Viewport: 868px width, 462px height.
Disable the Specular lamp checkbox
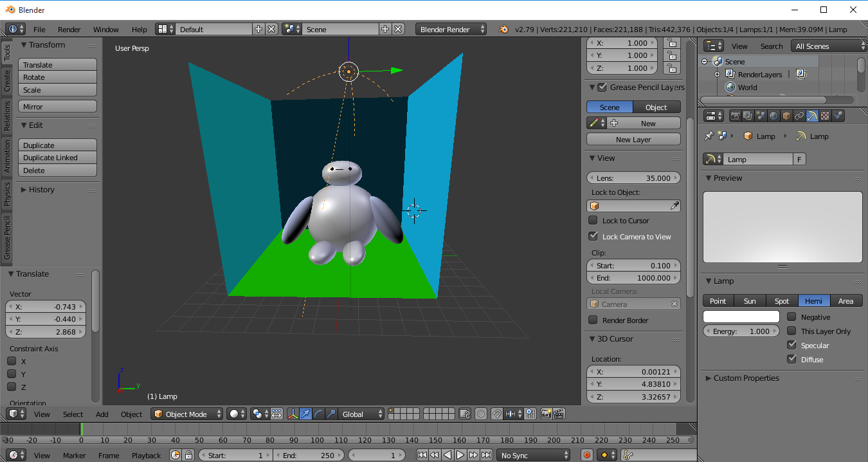[x=791, y=345]
